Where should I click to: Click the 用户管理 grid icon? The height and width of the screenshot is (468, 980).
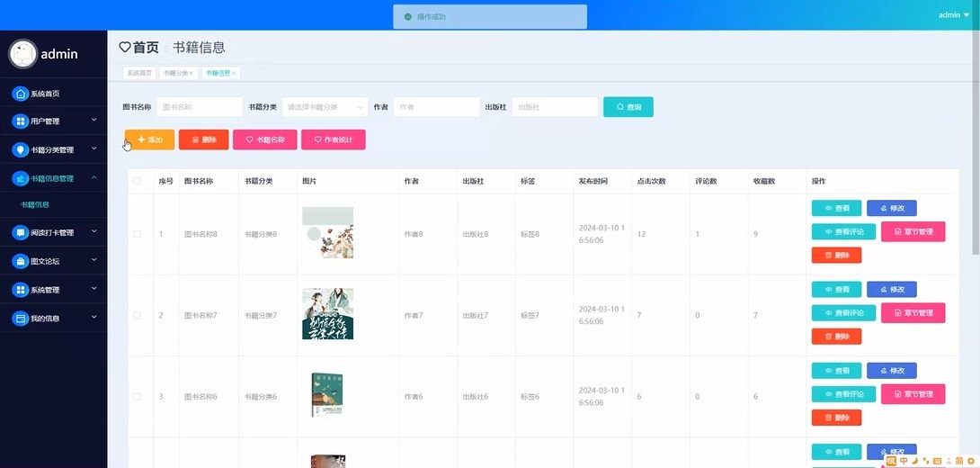[x=21, y=121]
